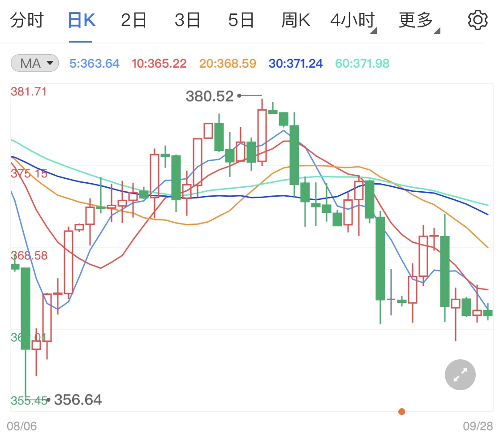Click the 08/06 start date label
This screenshot has height=435, width=504.
pos(22,426)
